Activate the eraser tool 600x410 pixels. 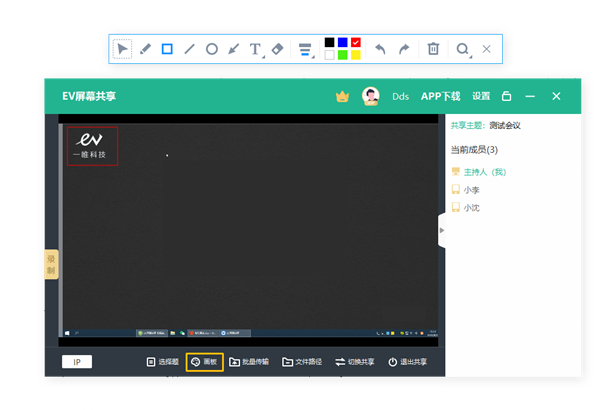pos(278,49)
